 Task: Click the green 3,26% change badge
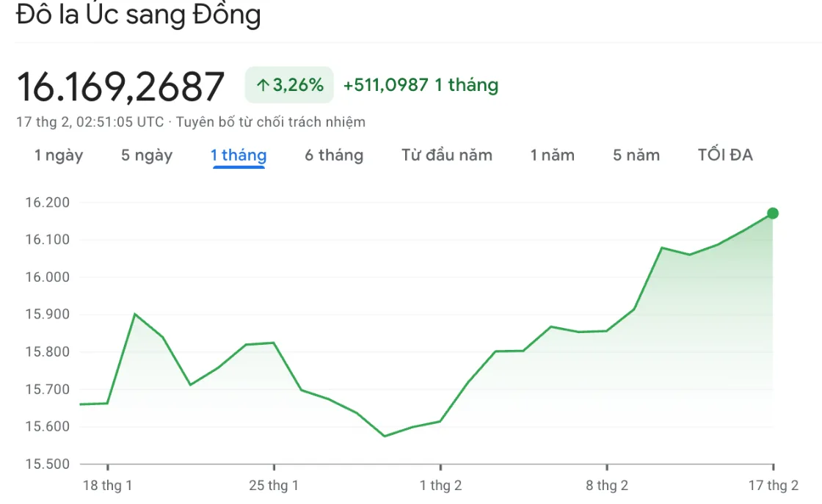coord(289,85)
